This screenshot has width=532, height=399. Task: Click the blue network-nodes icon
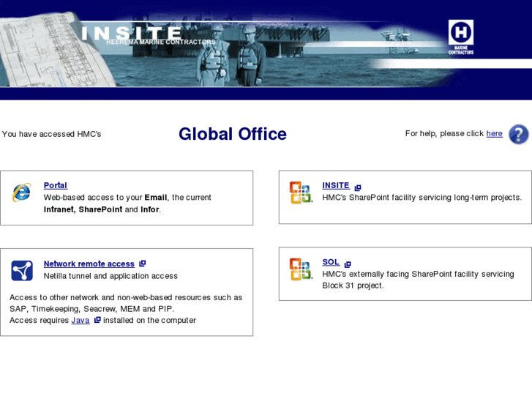[x=22, y=271]
